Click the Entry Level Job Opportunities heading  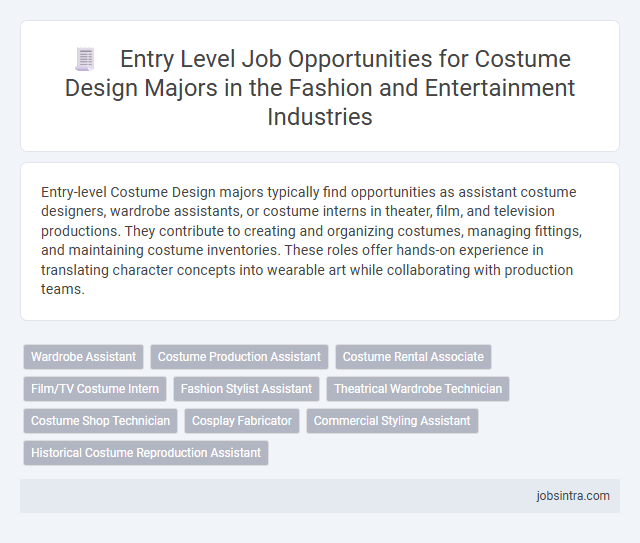click(320, 87)
